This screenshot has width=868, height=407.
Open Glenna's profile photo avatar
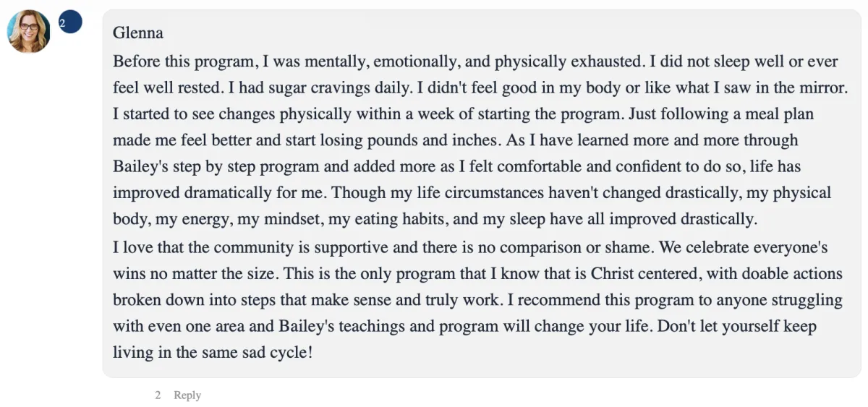(x=29, y=31)
